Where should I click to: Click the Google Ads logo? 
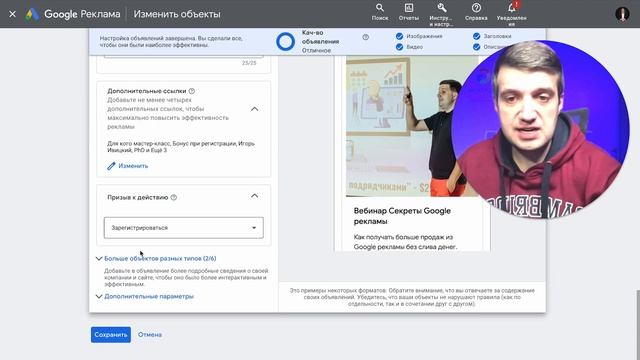pos(32,14)
